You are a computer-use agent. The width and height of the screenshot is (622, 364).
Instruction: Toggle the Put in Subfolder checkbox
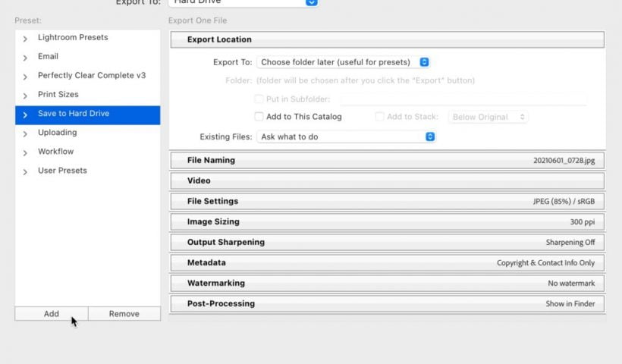259,99
